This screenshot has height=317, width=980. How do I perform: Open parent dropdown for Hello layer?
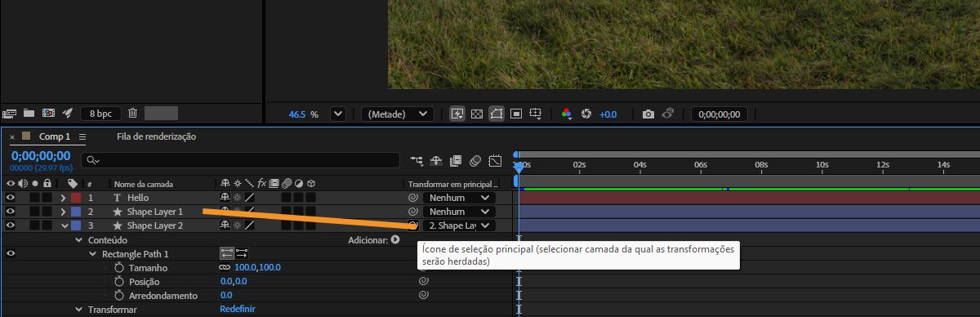pyautogui.click(x=459, y=198)
